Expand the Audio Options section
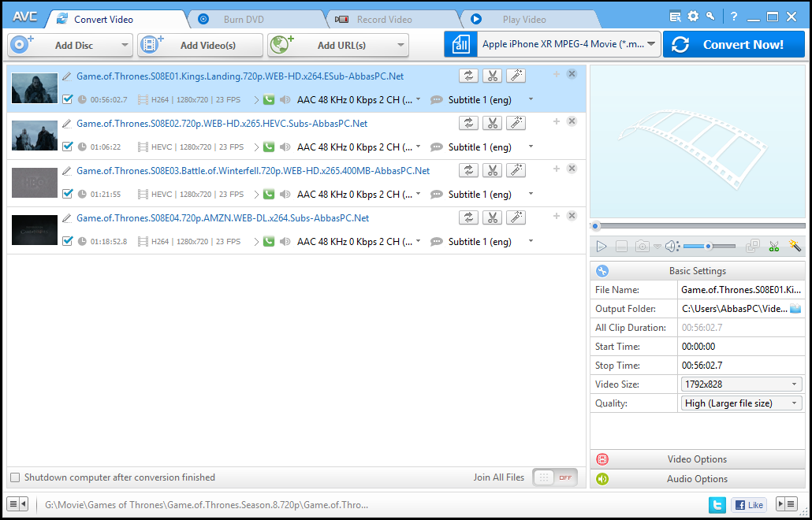 697,479
